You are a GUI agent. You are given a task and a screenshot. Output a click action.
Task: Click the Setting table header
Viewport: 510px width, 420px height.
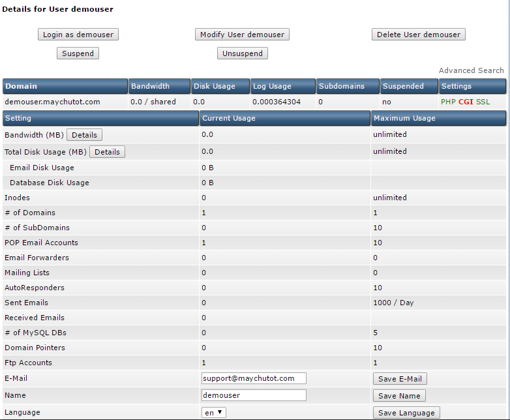100,118
